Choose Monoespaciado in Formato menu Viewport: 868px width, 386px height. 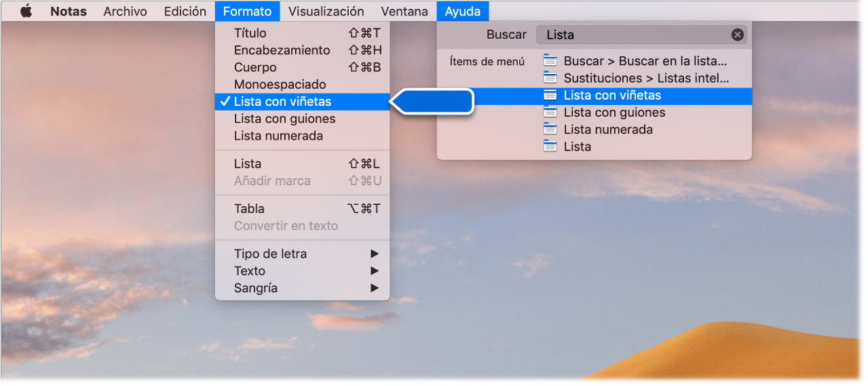303,85
